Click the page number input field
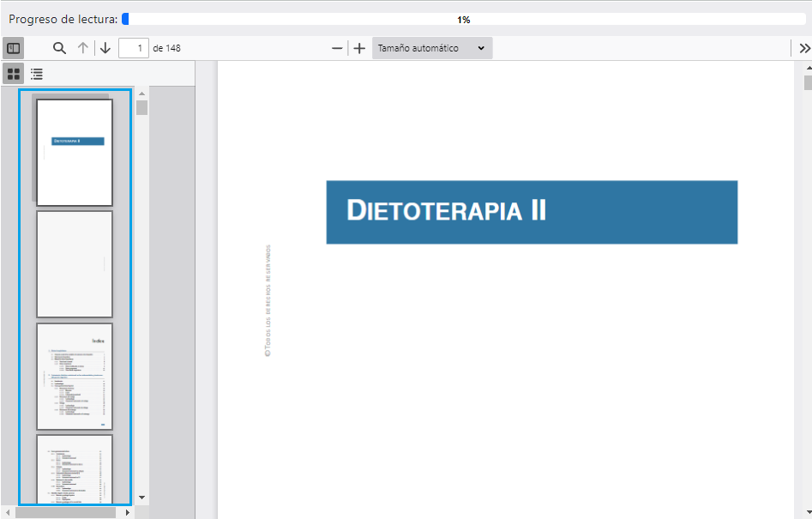 click(x=133, y=48)
